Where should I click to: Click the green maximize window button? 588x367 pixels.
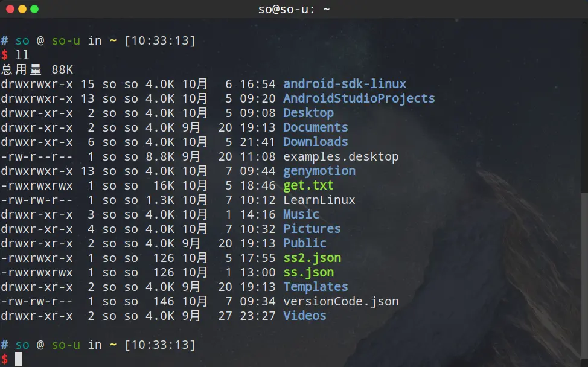34,9
